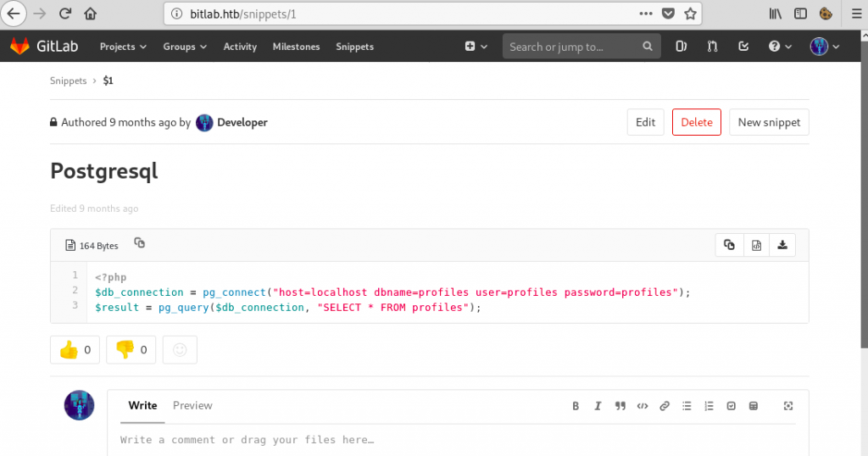Viewport: 868px width, 456px height.
Task: Toggle the browser sidebar
Action: coord(800,14)
